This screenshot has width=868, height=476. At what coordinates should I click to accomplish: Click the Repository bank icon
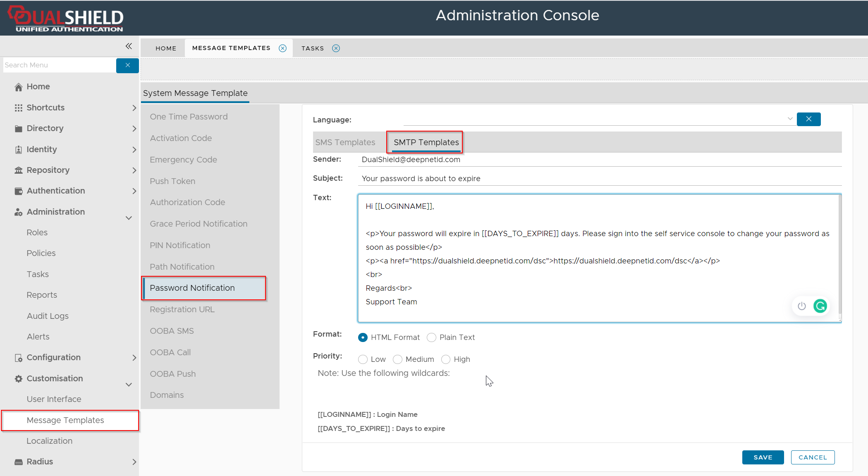pos(18,170)
